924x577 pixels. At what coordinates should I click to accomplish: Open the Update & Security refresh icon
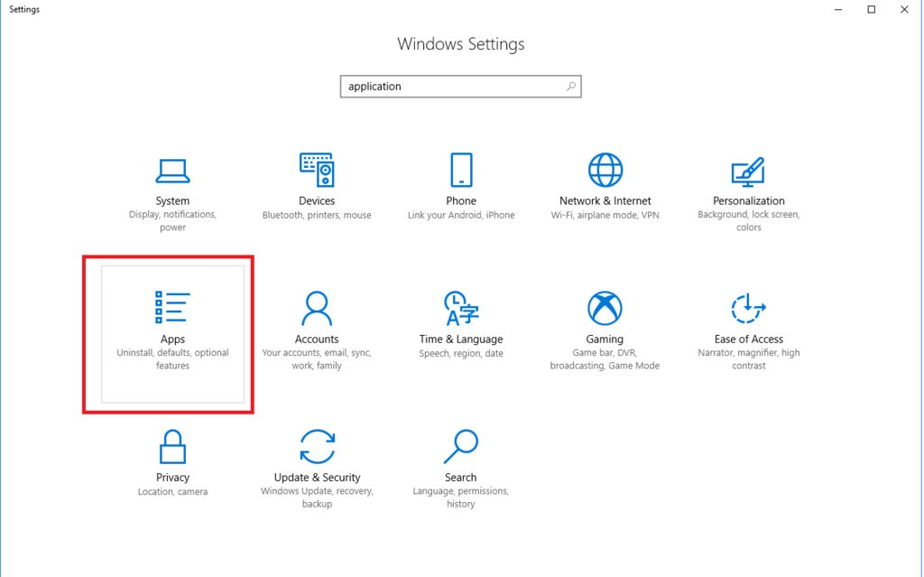coord(317,447)
